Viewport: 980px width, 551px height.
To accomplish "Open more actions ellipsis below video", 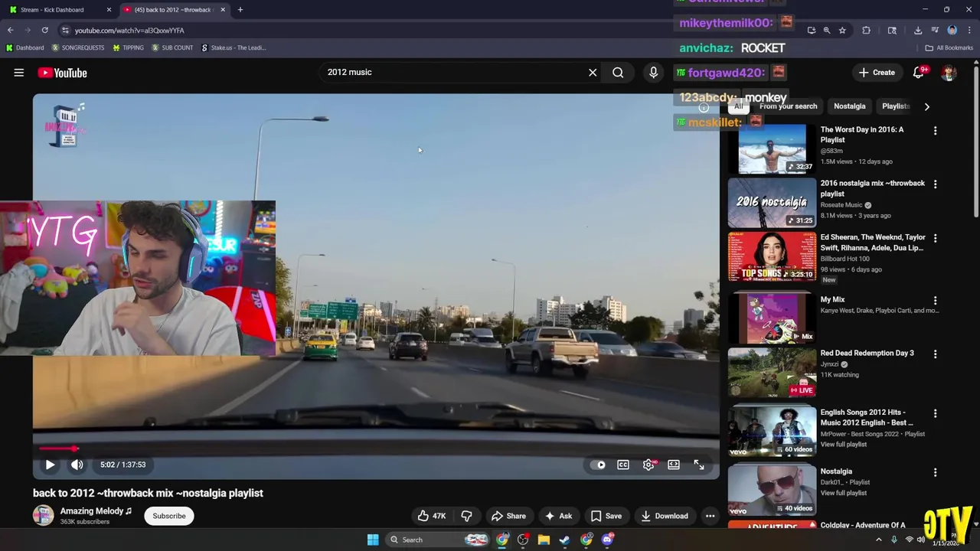I will (710, 516).
